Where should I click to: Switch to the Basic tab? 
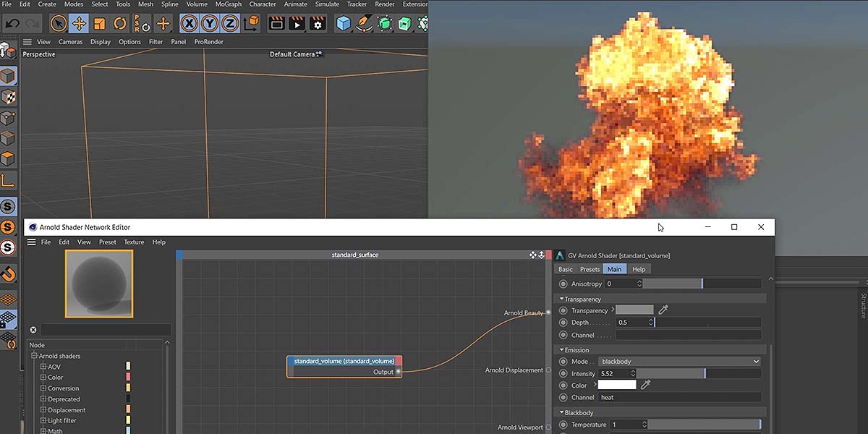pos(566,269)
